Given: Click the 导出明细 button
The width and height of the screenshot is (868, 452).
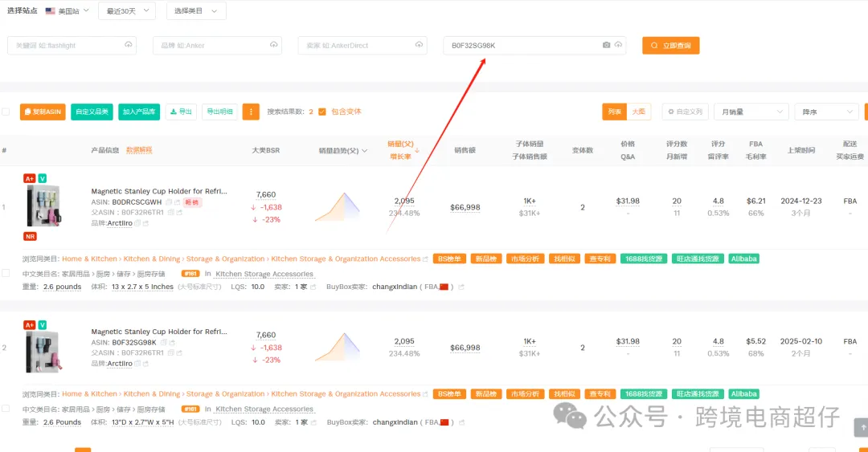Looking at the screenshot, I should (x=219, y=112).
